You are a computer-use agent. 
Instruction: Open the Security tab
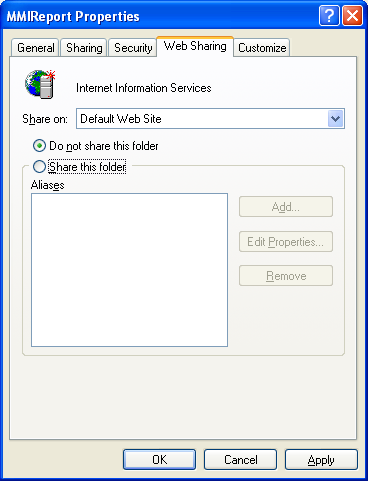(x=133, y=48)
